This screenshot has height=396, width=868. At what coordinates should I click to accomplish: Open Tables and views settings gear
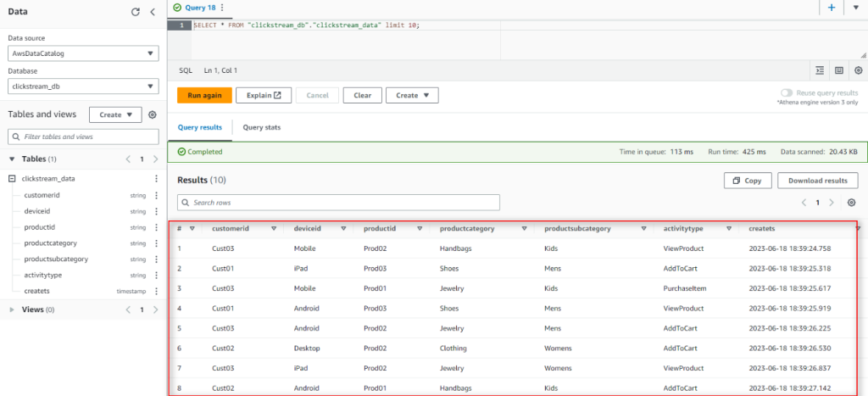tap(153, 114)
